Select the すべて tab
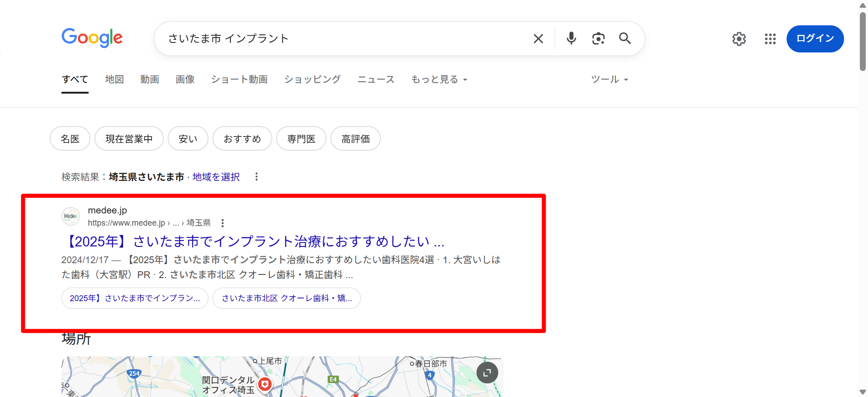 pyautogui.click(x=75, y=79)
